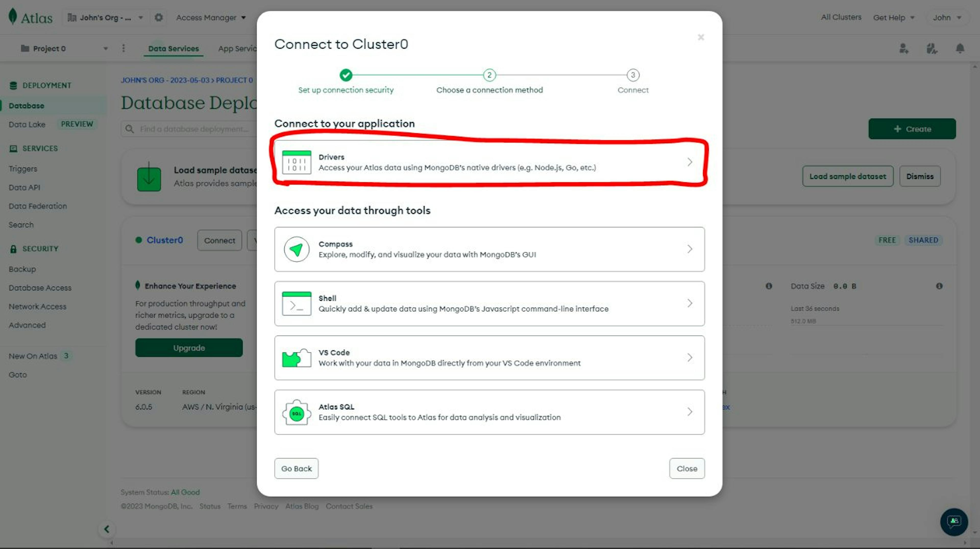This screenshot has height=549, width=980.
Task: Open the John's Org dropdown
Action: 105,18
